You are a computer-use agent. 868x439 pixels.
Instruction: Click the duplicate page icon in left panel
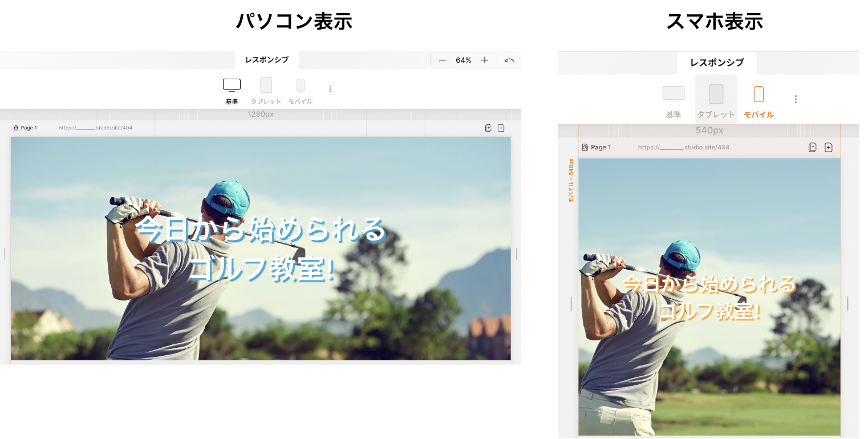click(x=488, y=128)
